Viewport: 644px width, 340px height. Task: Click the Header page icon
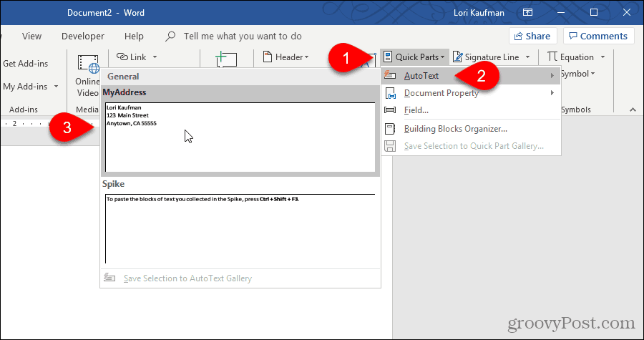(268, 57)
